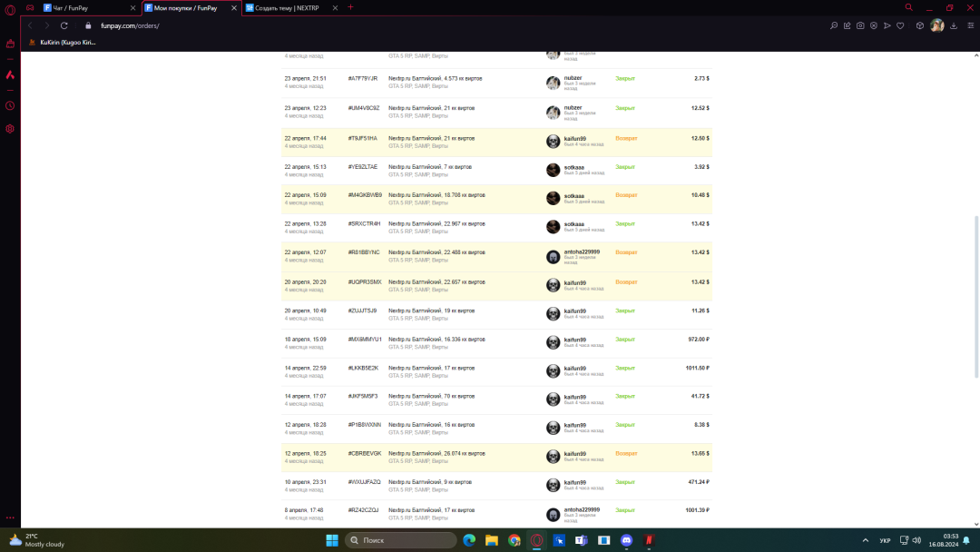Open the ad blocker shield icon

(874, 25)
